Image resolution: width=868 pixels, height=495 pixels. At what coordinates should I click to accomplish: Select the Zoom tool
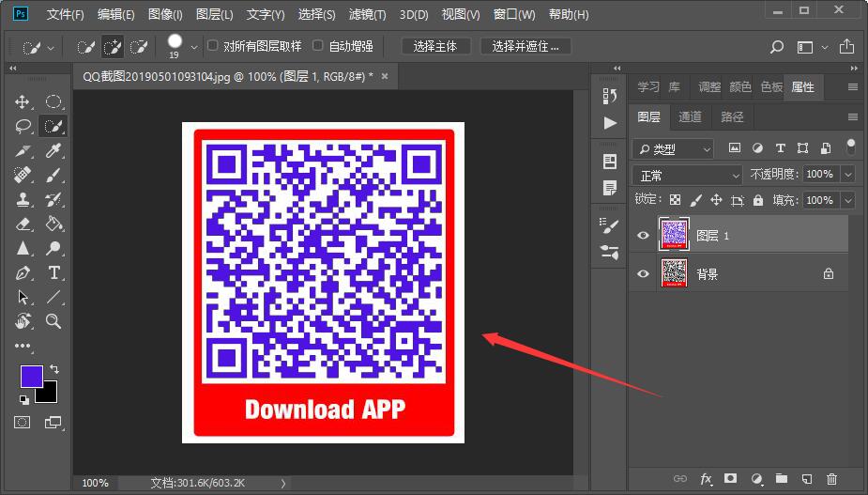53,321
